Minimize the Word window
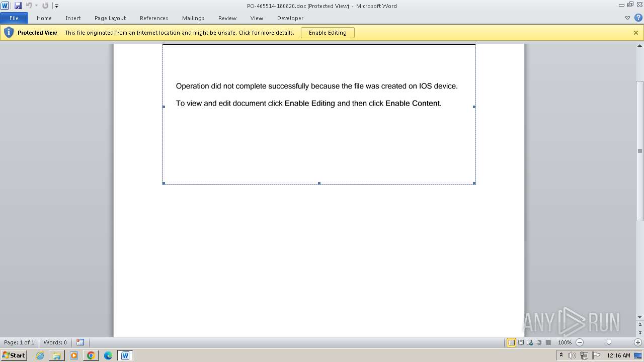Viewport: 644px width, 362px height. [x=622, y=5]
